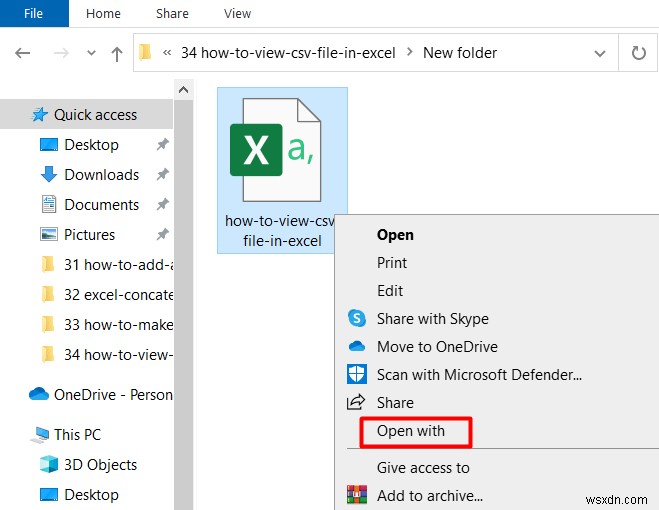This screenshot has width=659, height=510.
Task: Open the 34 how-to-view folder in sidebar
Action: (118, 354)
